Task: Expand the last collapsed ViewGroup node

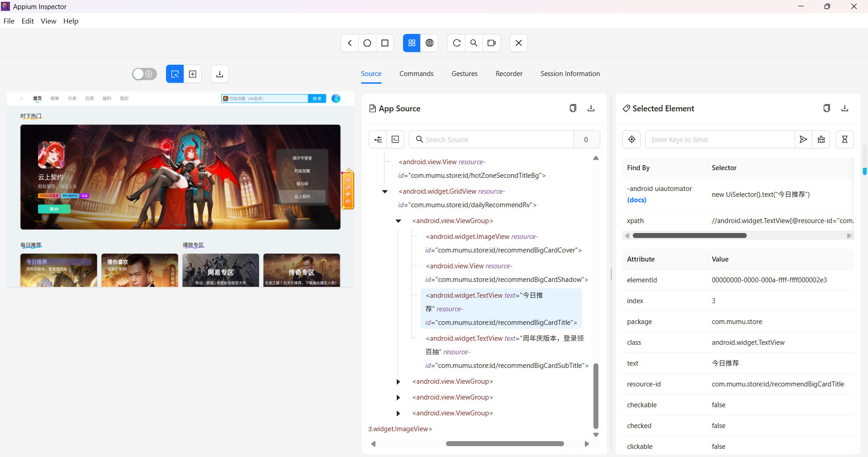Action: (398, 413)
